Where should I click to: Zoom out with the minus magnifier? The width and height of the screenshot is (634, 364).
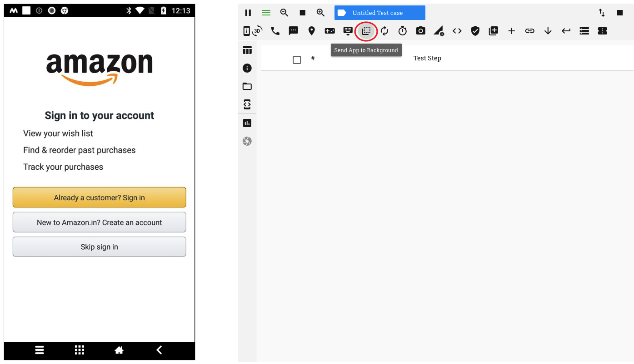coord(284,13)
